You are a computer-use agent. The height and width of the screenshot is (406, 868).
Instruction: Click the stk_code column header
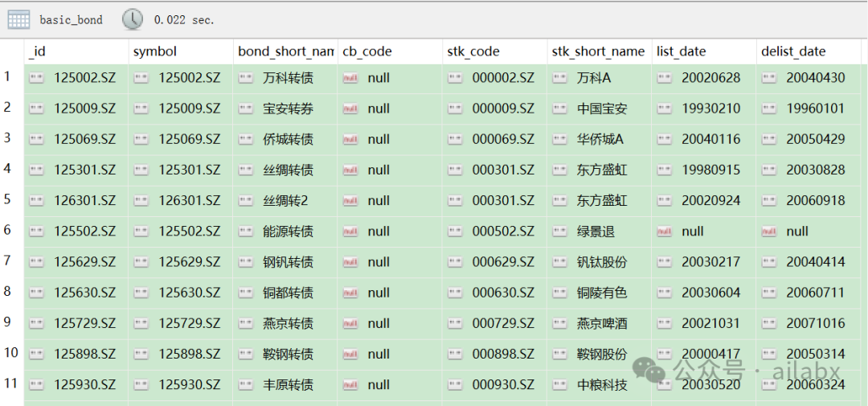point(494,51)
